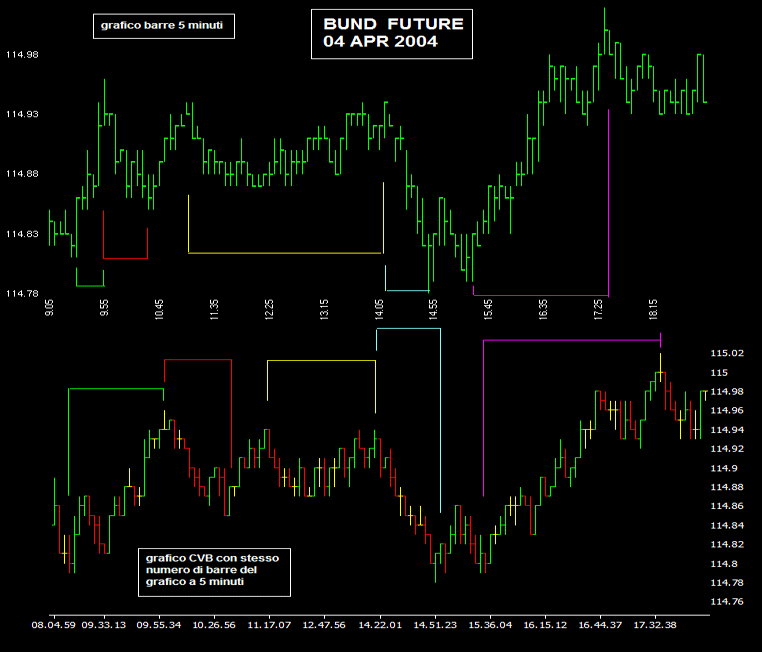Screen dimensions: 762x652
Task: Select the 18.15 time label
Action: tap(653, 309)
